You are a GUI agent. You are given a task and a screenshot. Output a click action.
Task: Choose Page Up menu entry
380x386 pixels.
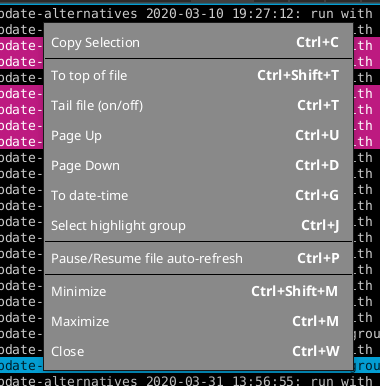click(x=198, y=136)
